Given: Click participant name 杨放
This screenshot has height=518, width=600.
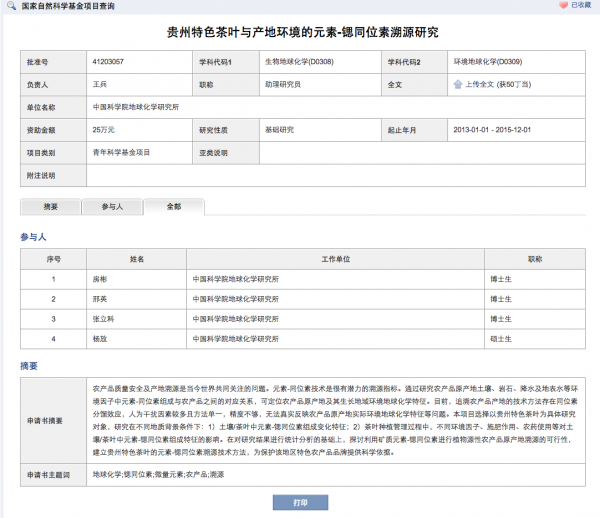Looking at the screenshot, I should click(100, 339).
